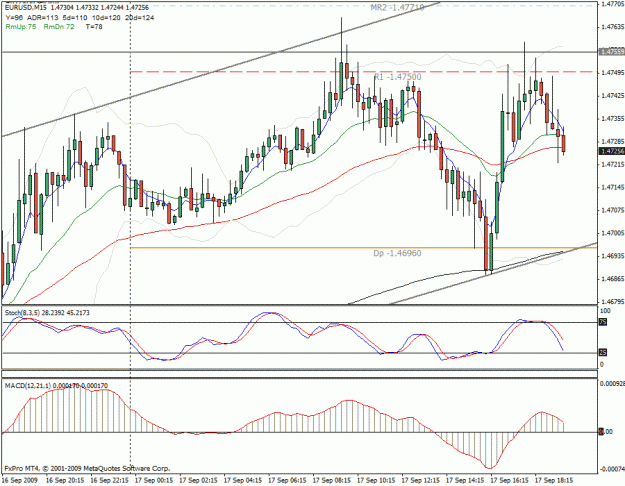
Task: Click the 1.47635 price axis value
Action: tap(613, 27)
